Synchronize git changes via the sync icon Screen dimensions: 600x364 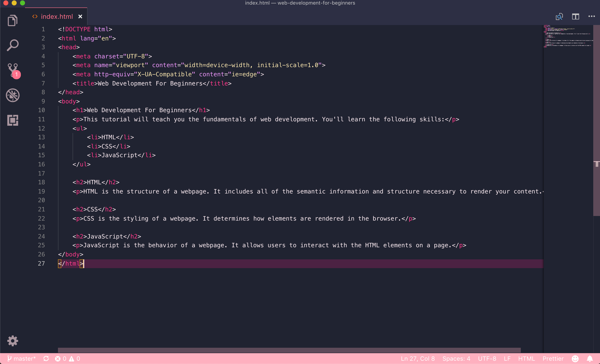coord(46,358)
